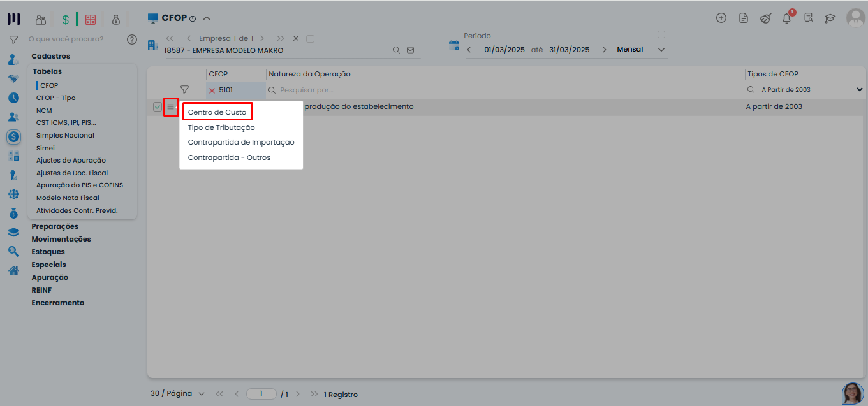Go to next period arrow

[605, 50]
